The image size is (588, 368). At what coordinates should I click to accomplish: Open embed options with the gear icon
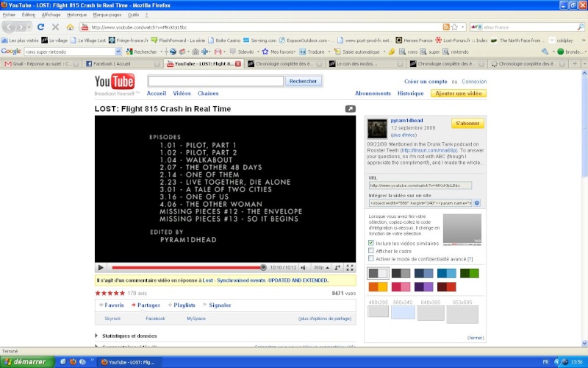point(476,203)
